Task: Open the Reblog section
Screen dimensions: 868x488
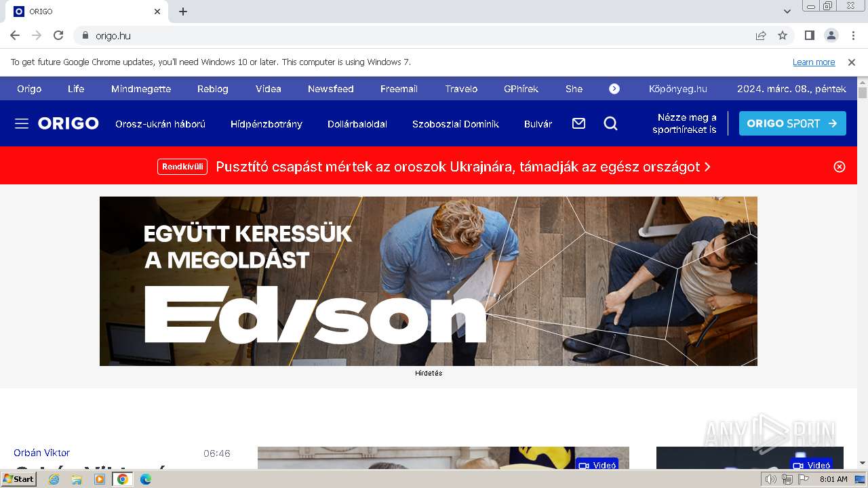Action: tap(213, 89)
